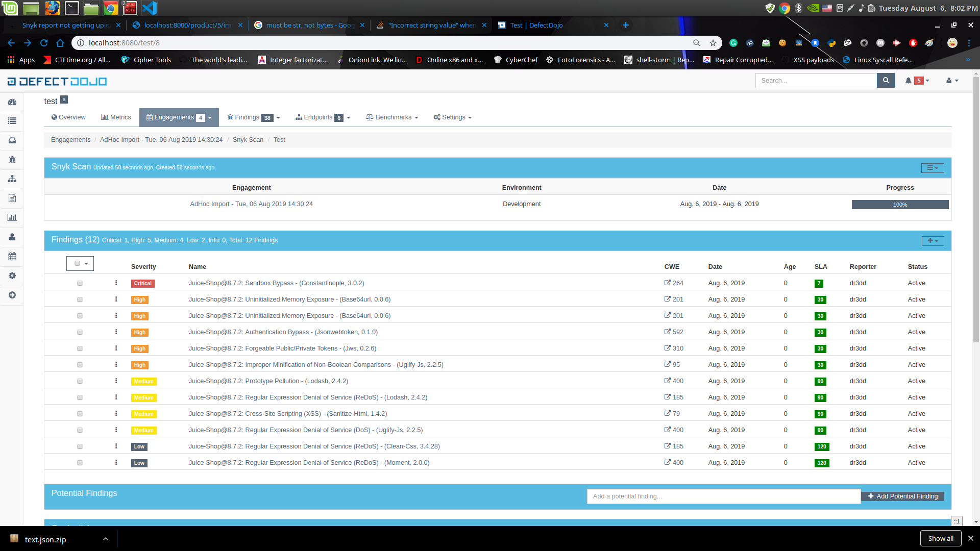The width and height of the screenshot is (980, 551).
Task: Click the bar chart metrics sidebar icon
Action: click(x=12, y=217)
